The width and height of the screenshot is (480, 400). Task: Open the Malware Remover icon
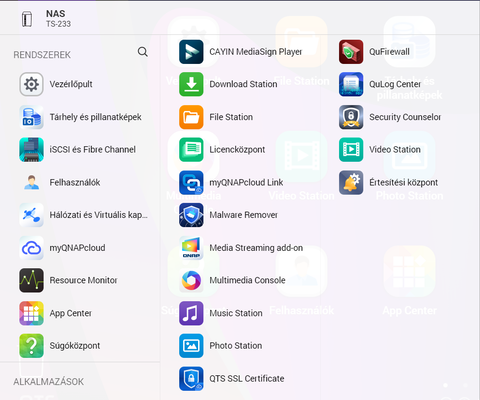tap(191, 215)
